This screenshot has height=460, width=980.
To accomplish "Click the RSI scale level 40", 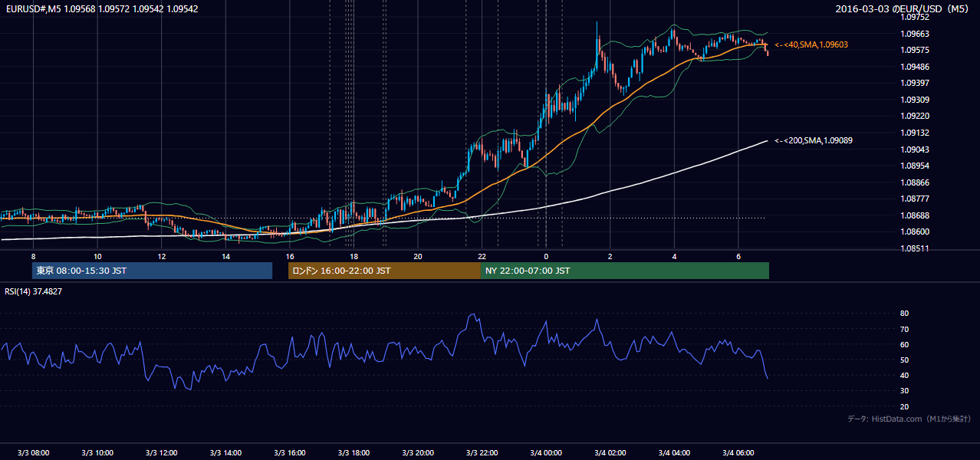I will pos(905,376).
